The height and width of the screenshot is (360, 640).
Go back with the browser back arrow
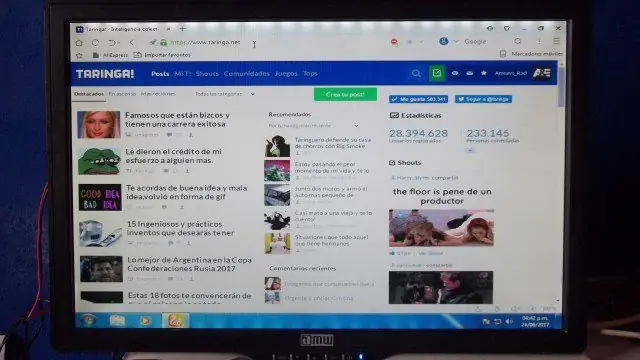(x=132, y=42)
